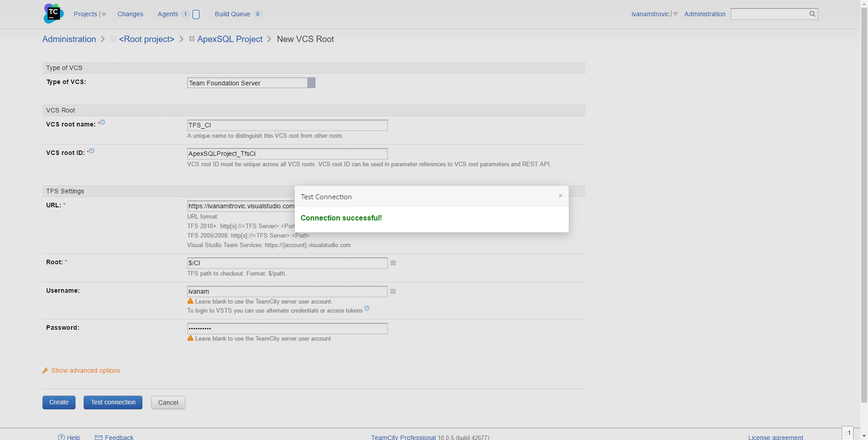Click the page vertical scrollbar
Viewport: 868px width, 440px height.
[x=864, y=203]
